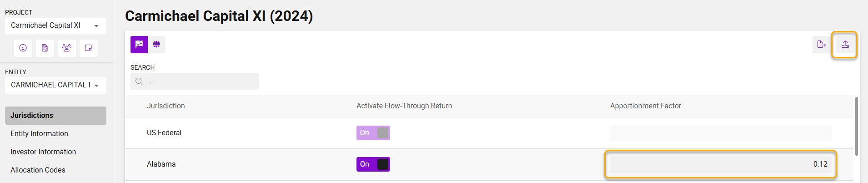Go to Entity Information
Screen dimensions: 868x183
click(x=40, y=134)
